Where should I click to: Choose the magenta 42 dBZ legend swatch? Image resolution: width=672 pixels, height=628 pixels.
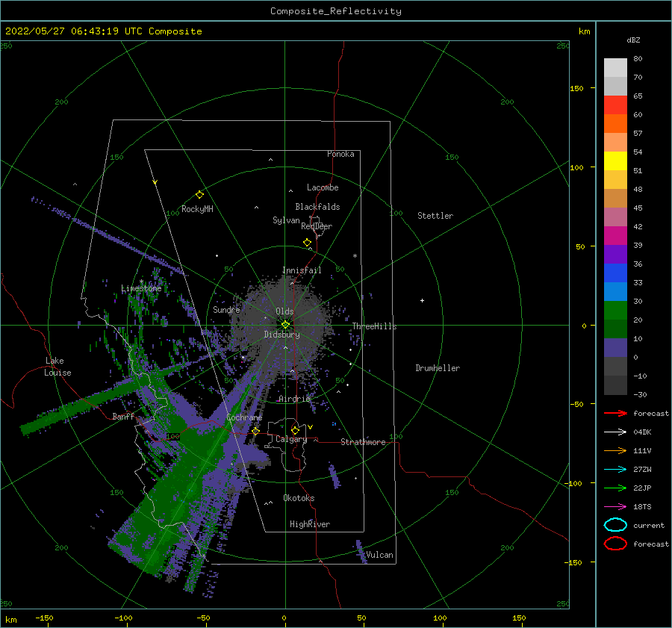pos(615,235)
